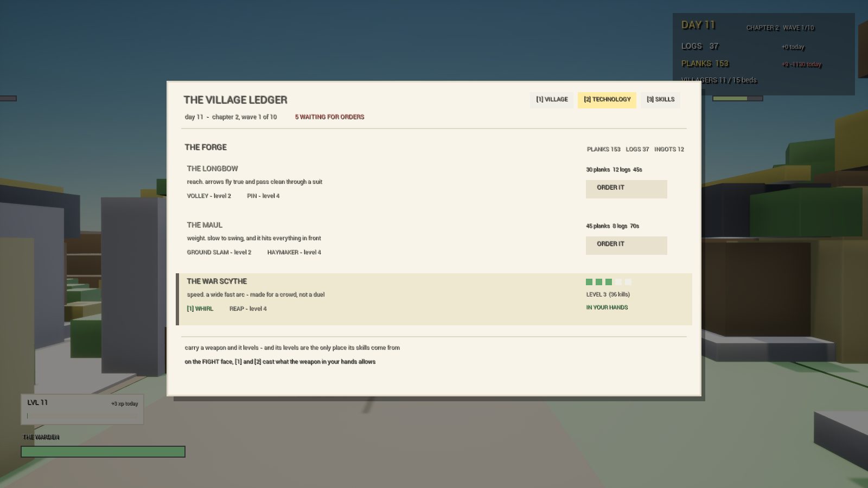
Task: Select the [2] Technology tab
Action: click(607, 100)
